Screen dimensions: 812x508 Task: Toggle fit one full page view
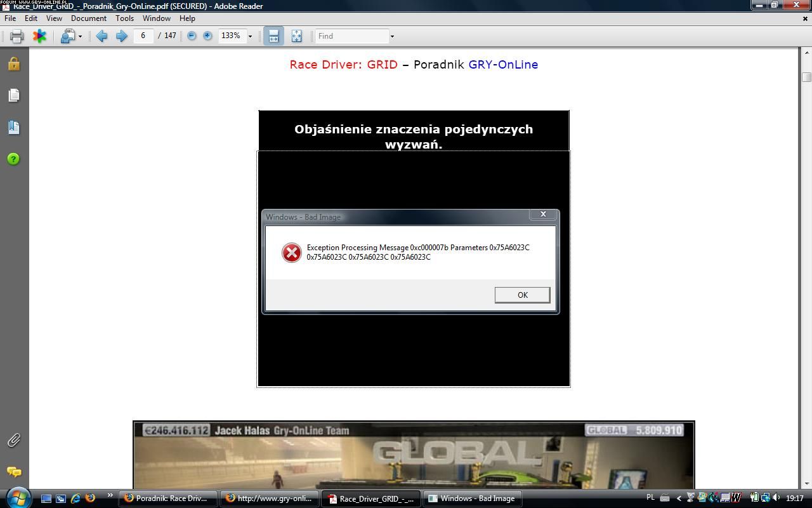point(296,36)
